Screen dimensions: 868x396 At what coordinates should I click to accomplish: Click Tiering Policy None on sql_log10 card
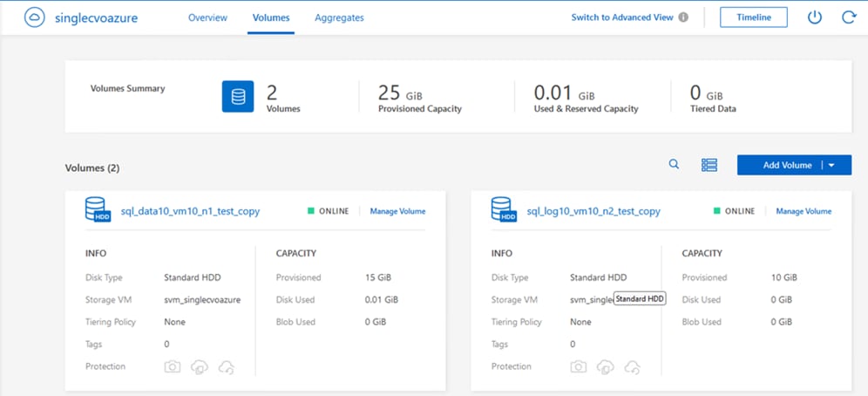tap(580, 322)
